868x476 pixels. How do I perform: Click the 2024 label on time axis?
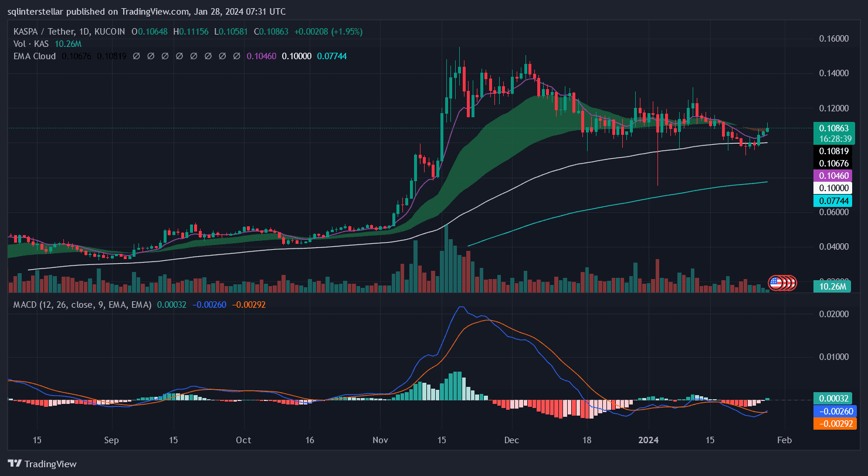pyautogui.click(x=649, y=440)
